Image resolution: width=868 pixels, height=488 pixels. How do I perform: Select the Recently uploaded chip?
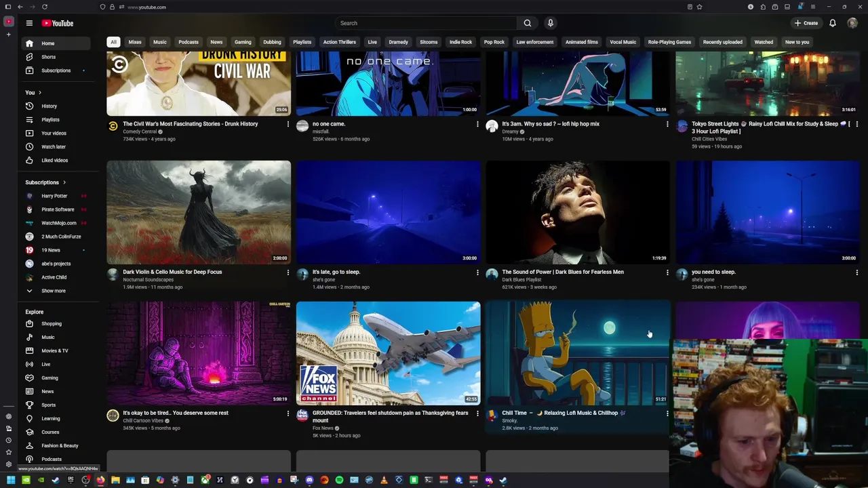tap(723, 42)
